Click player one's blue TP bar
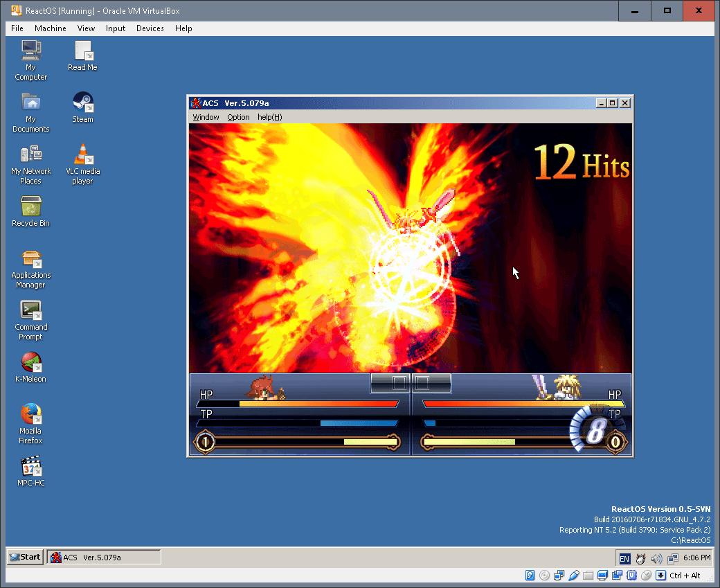Screen dimensions: 720x588 [x=298, y=423]
